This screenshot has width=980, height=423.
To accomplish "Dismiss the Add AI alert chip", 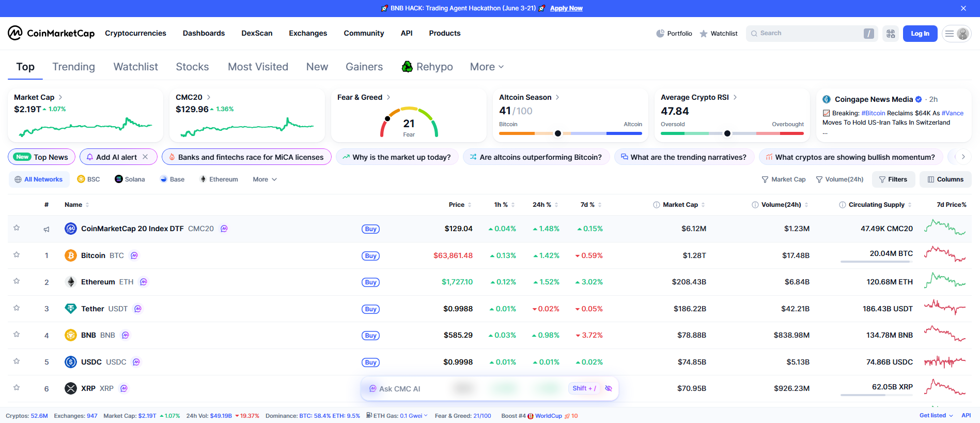I will point(145,157).
